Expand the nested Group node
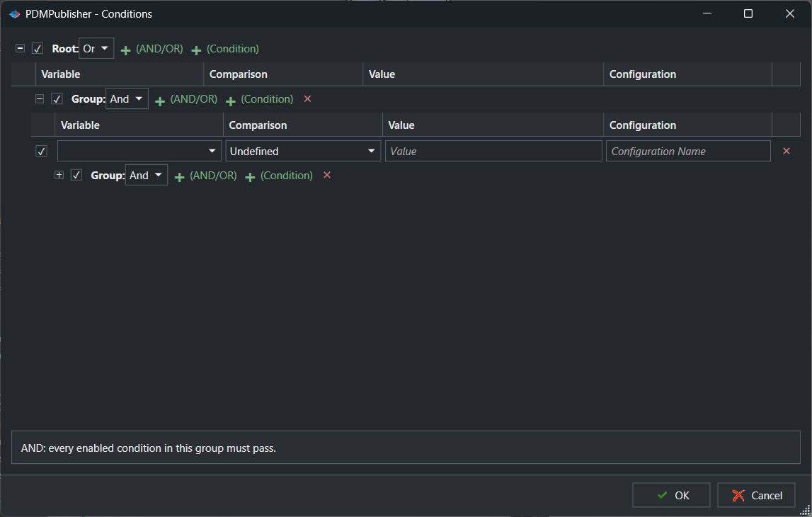The width and height of the screenshot is (812, 517). point(59,175)
